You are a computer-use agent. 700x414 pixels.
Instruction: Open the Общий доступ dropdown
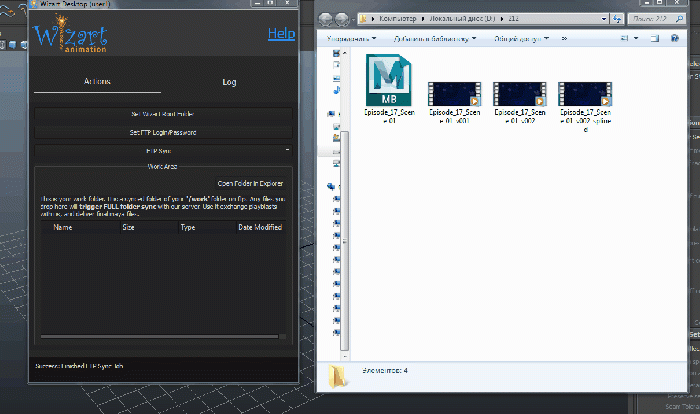[x=521, y=39]
